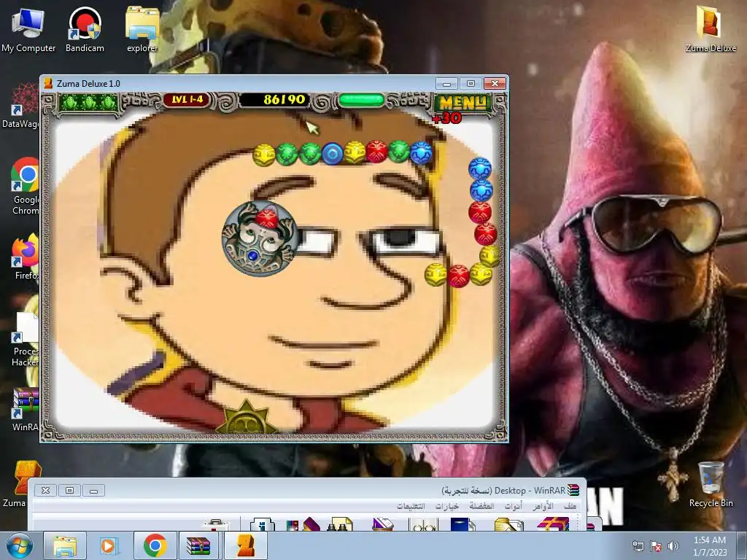747x560 pixels.
Task: Open the المفضلة (Favorites) menu in WinRAR
Action: (x=481, y=506)
